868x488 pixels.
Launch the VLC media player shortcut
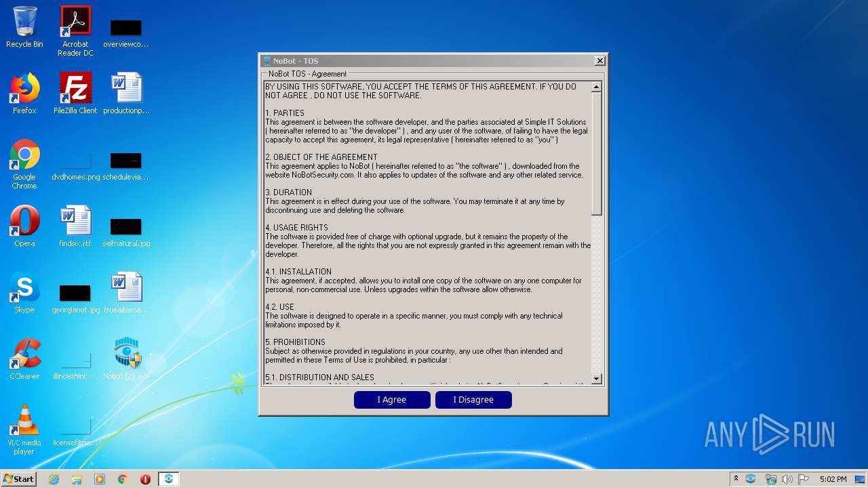24,430
